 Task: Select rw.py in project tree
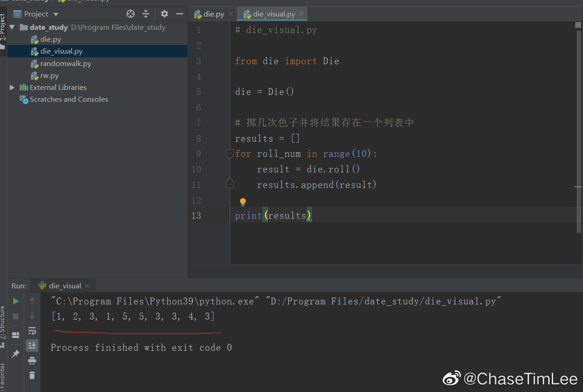tap(49, 76)
